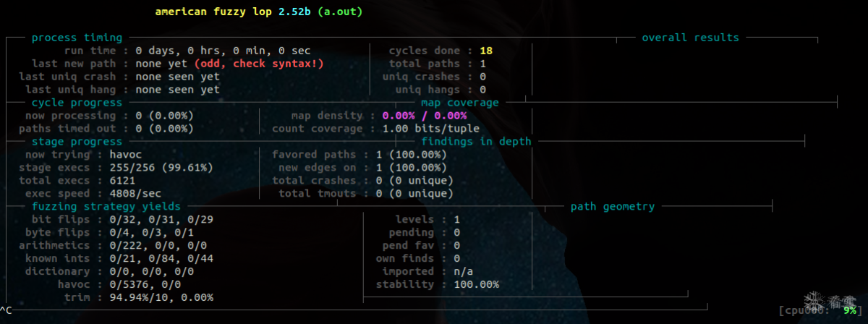
Task: Click the 'uniq crashes' value 0
Action: (482, 77)
